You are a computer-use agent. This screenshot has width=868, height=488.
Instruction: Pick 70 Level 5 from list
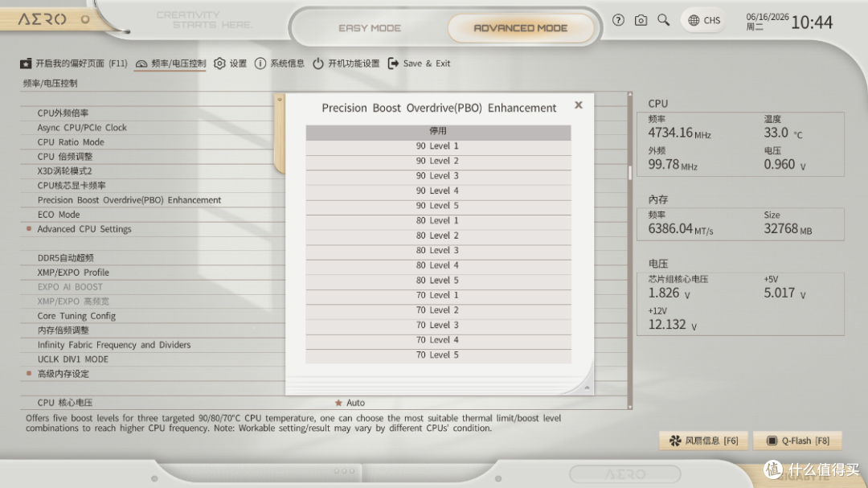(x=438, y=355)
